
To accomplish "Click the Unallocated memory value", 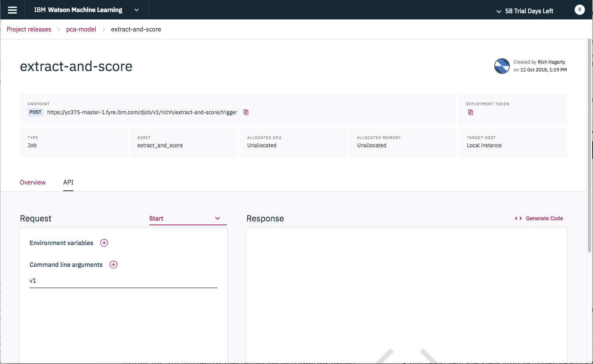I will [x=371, y=145].
